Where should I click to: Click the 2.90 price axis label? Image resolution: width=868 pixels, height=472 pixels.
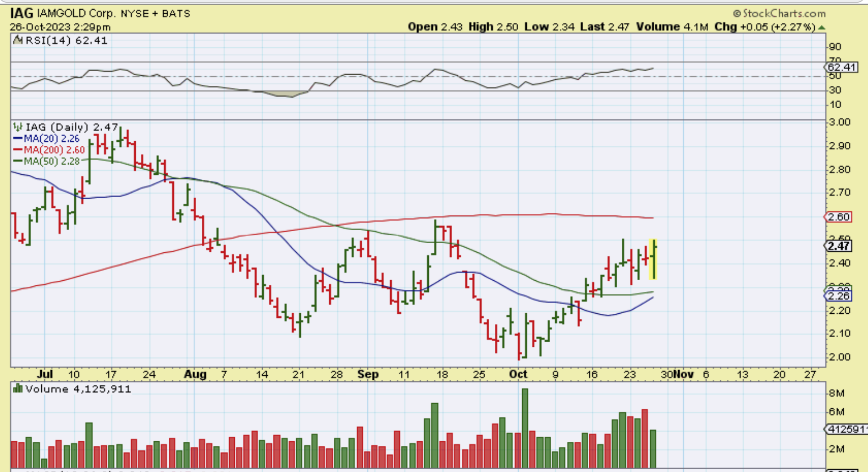840,146
